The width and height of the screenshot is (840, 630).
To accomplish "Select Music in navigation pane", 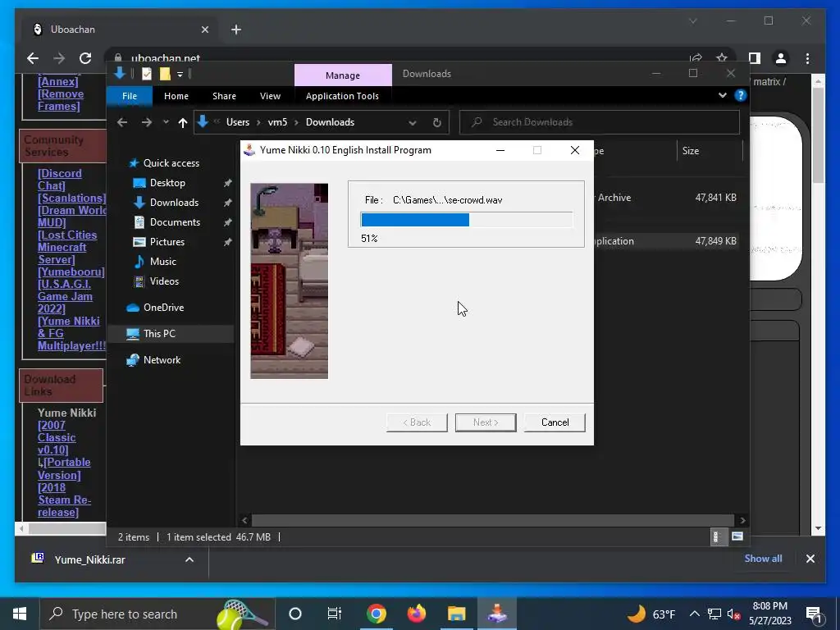I will (x=163, y=262).
